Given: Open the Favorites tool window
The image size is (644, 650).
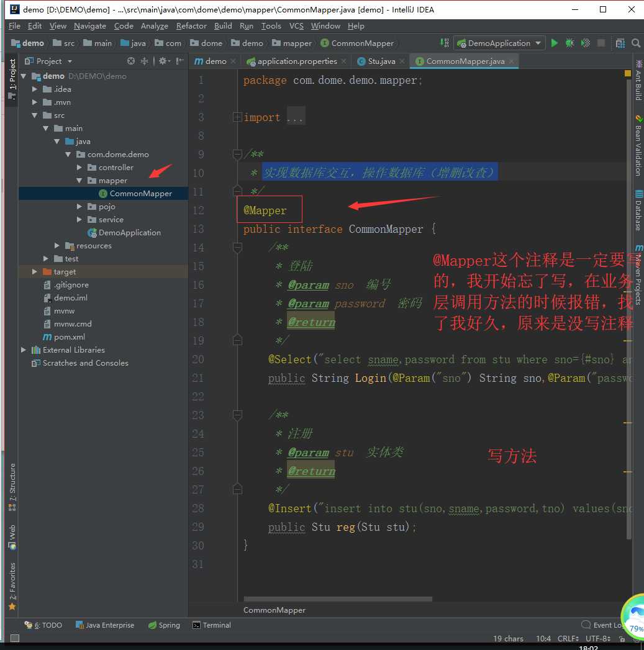Looking at the screenshot, I should coord(12,586).
